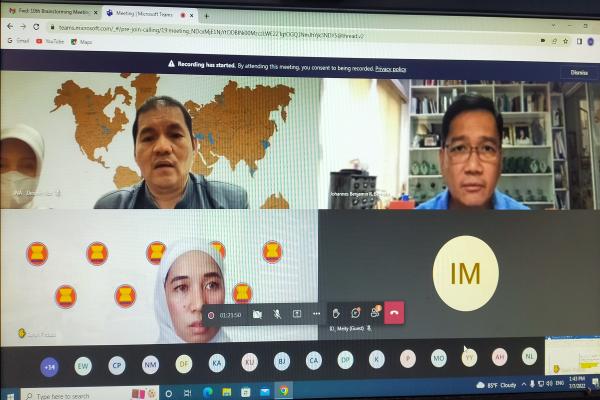Select the NM participant avatar

coord(150,364)
